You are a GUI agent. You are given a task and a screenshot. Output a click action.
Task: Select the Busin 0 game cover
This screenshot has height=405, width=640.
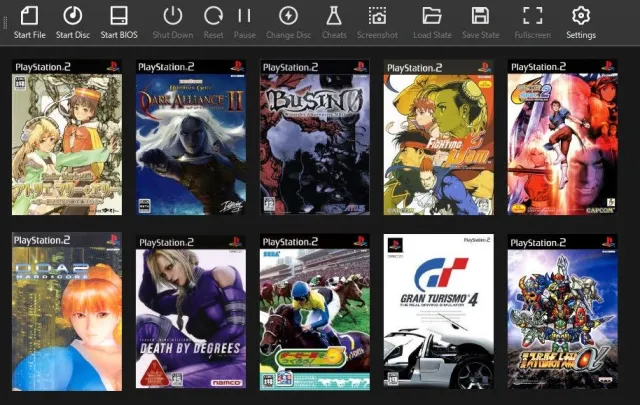[315, 138]
